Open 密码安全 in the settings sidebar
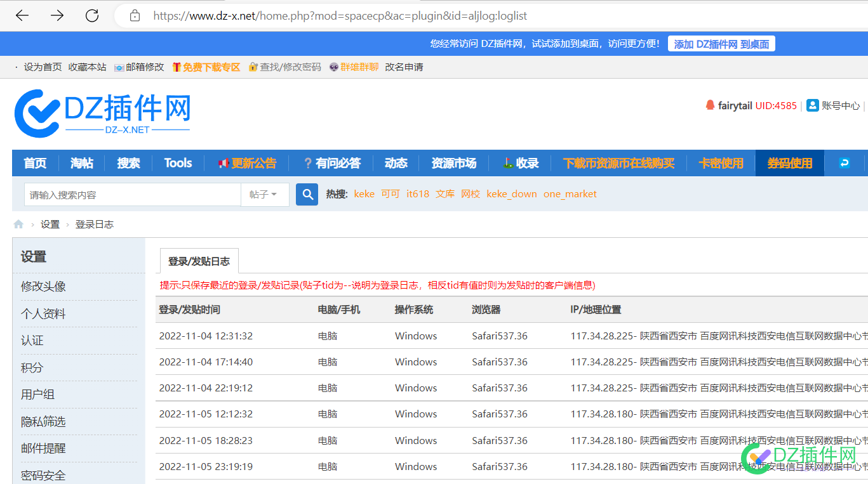The width and height of the screenshot is (868, 484). tap(43, 476)
